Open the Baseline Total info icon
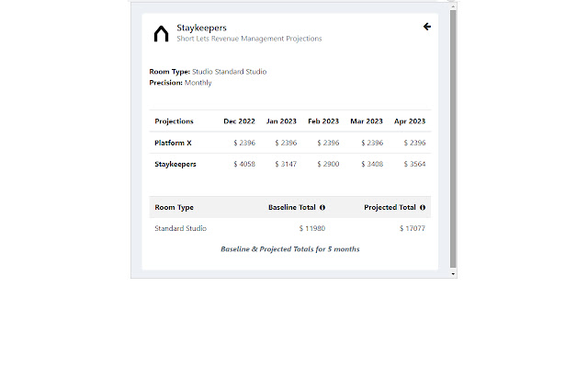Viewport: 588px width, 368px height. 322,207
